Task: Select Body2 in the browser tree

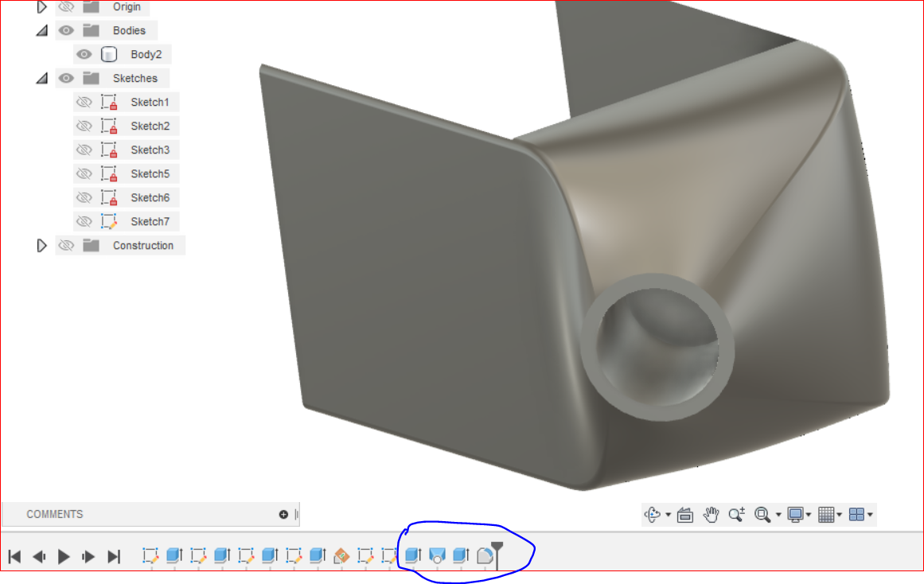Action: coord(146,54)
